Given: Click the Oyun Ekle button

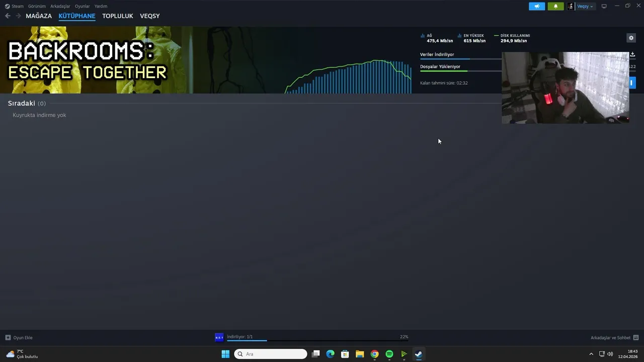Looking at the screenshot, I should pos(19,337).
